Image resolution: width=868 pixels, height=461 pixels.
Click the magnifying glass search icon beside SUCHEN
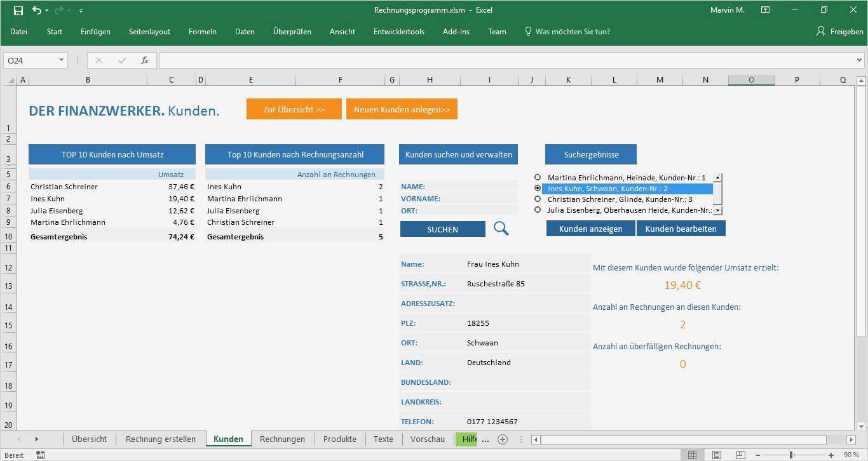[x=501, y=229]
